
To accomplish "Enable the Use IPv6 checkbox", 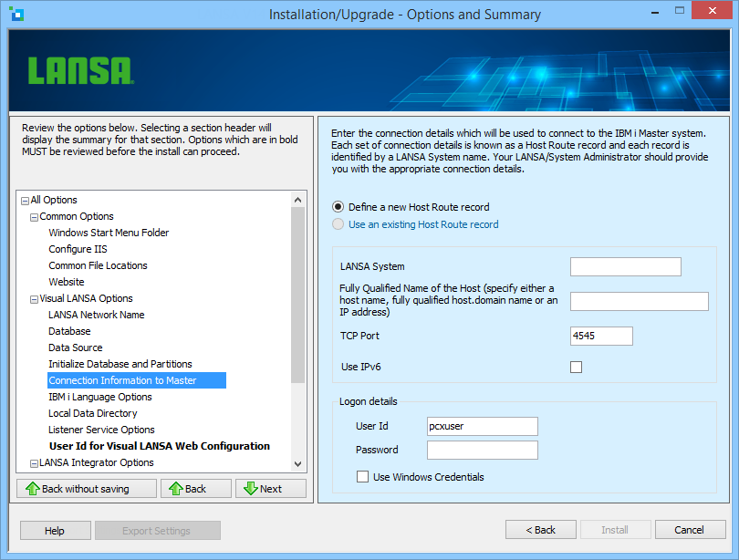I will 576,367.
